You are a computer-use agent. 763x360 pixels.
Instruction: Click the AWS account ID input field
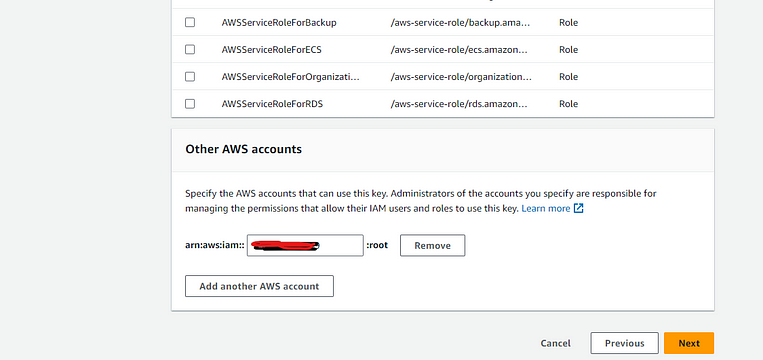click(x=305, y=245)
